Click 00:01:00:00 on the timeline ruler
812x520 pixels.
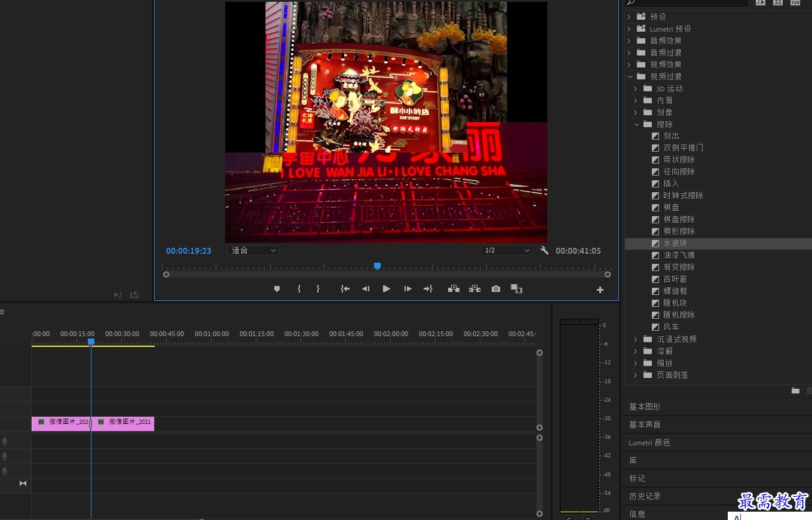click(212, 334)
